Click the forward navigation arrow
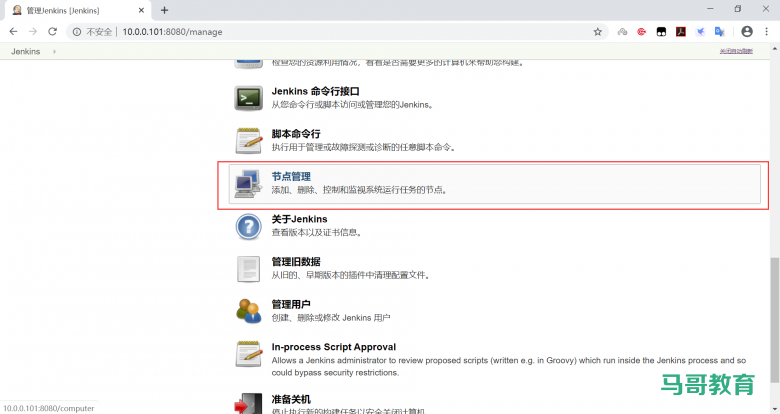The width and height of the screenshot is (780, 414). (x=33, y=31)
